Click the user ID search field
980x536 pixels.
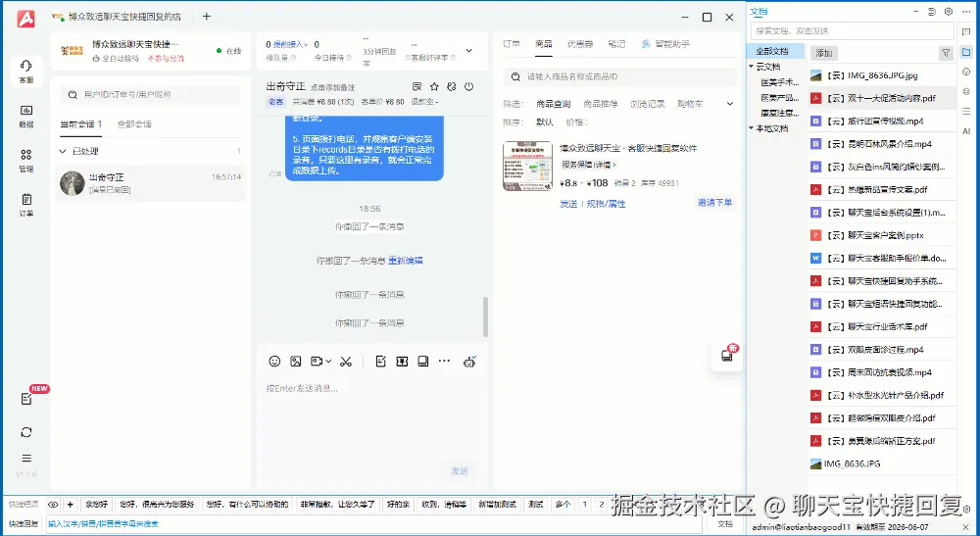(x=150, y=94)
